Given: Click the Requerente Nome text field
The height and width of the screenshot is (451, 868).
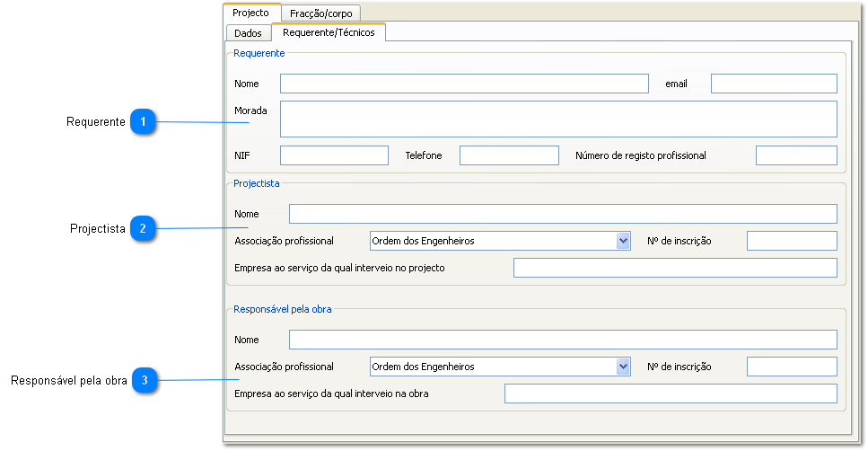Looking at the screenshot, I should [463, 84].
